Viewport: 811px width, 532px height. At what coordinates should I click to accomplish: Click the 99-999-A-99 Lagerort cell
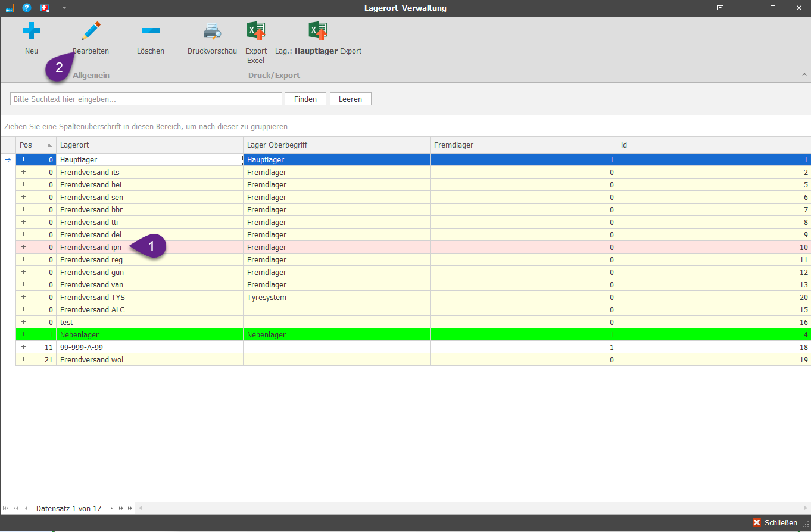pos(149,347)
